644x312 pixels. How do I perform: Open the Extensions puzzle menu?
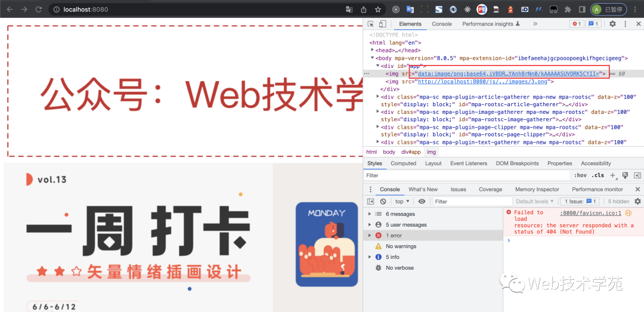coord(568,10)
